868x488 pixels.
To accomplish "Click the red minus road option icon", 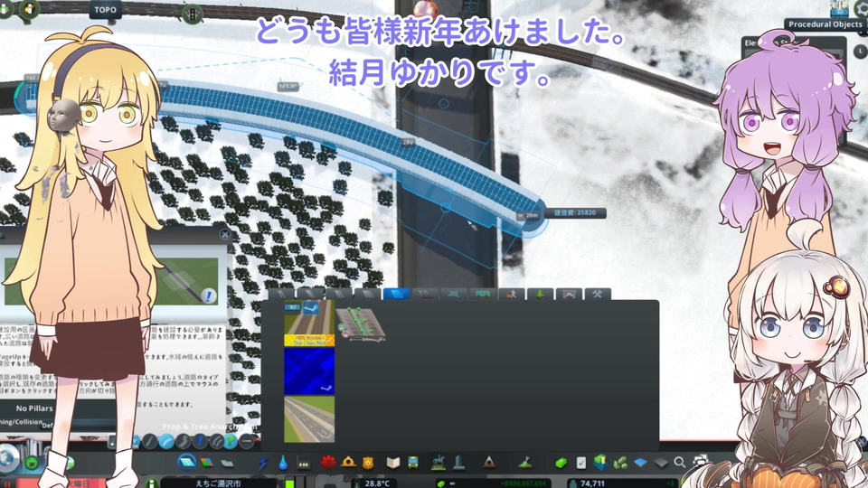I will click(247, 441).
